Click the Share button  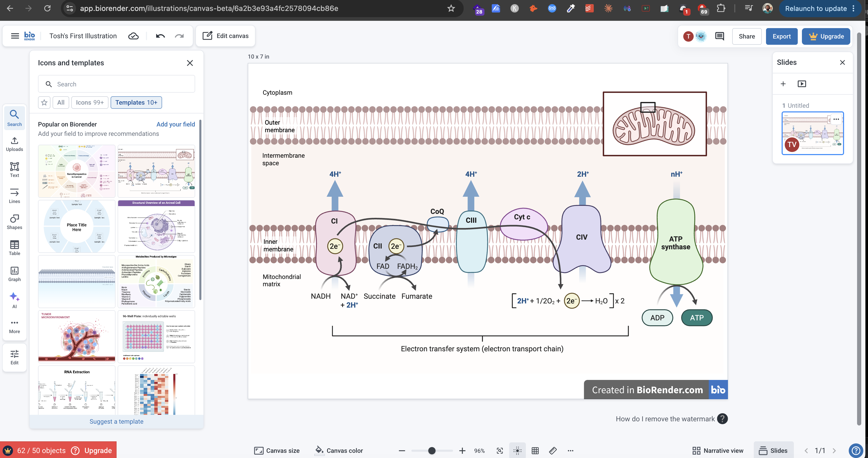(747, 36)
